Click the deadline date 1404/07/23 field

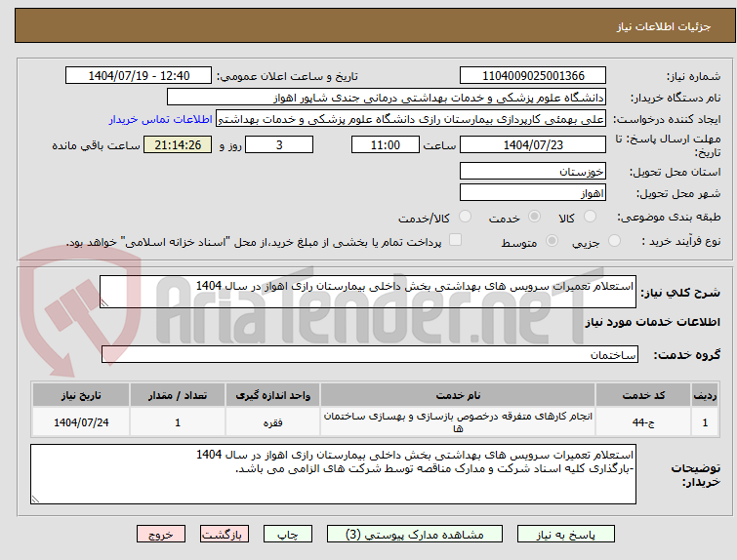(533, 144)
